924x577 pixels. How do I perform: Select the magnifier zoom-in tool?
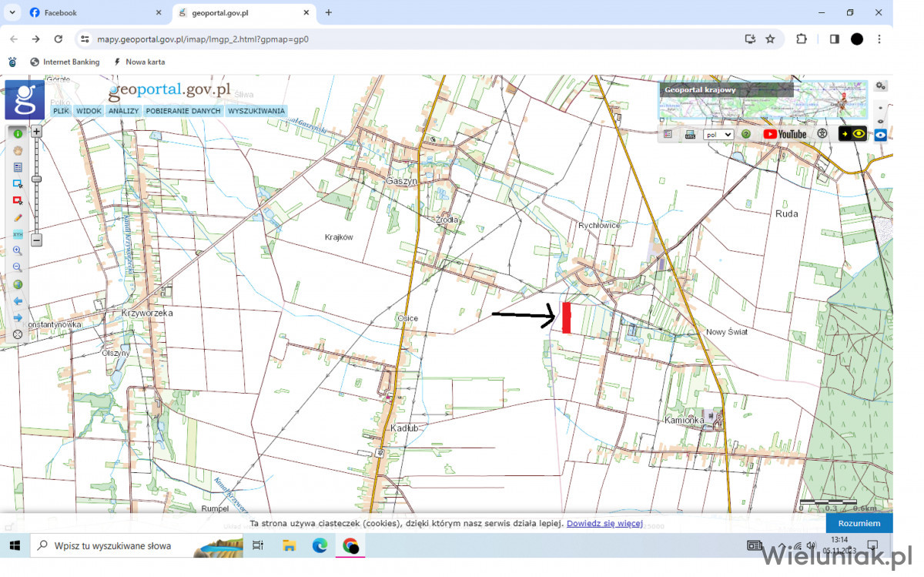18,251
